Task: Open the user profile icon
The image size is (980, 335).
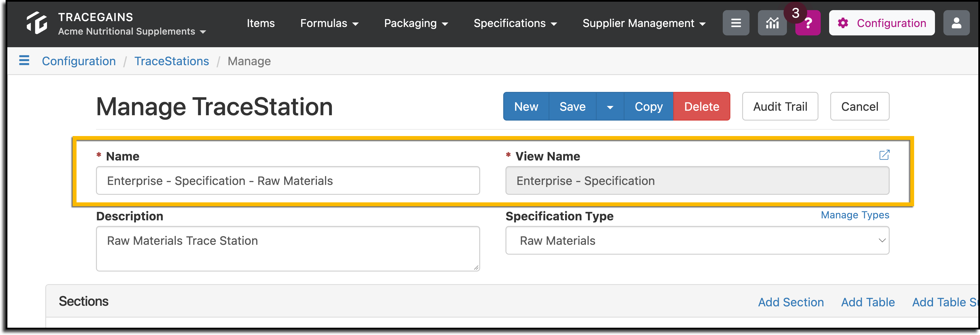Action: coord(956,23)
